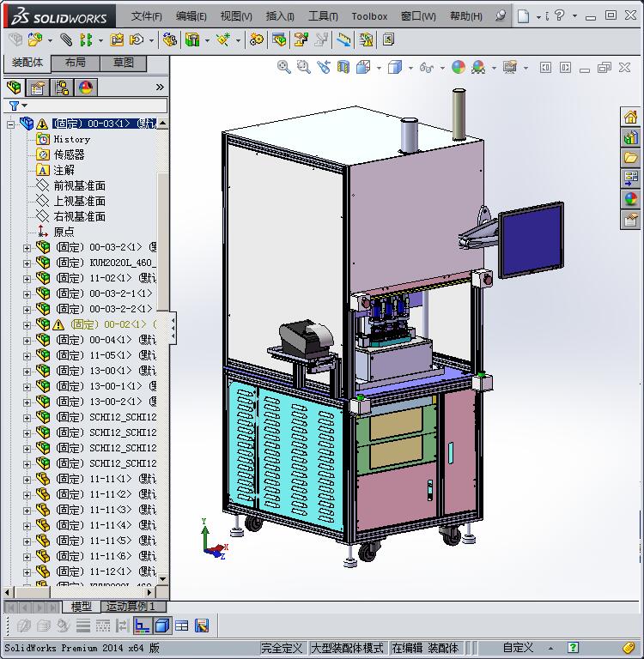
Task: Click the 自定义 units status button
Action: click(x=518, y=648)
